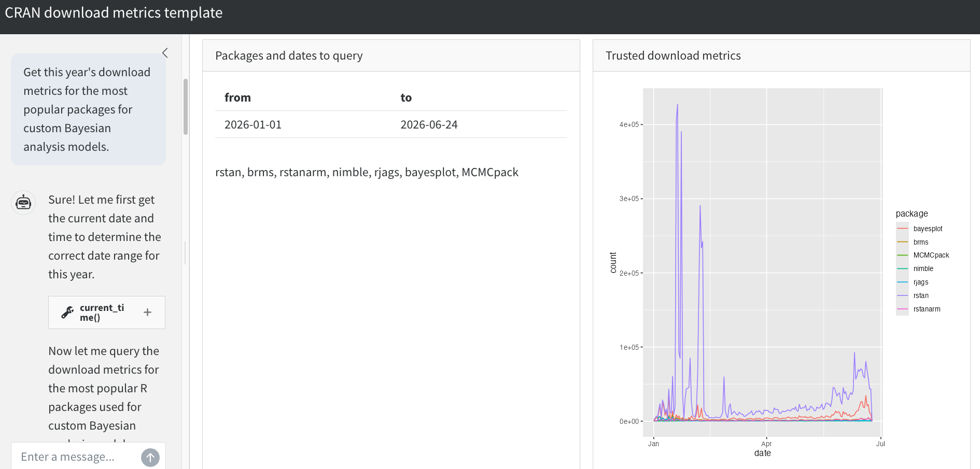The image size is (980, 469).
Task: Click the date x-axis title
Action: (x=762, y=453)
